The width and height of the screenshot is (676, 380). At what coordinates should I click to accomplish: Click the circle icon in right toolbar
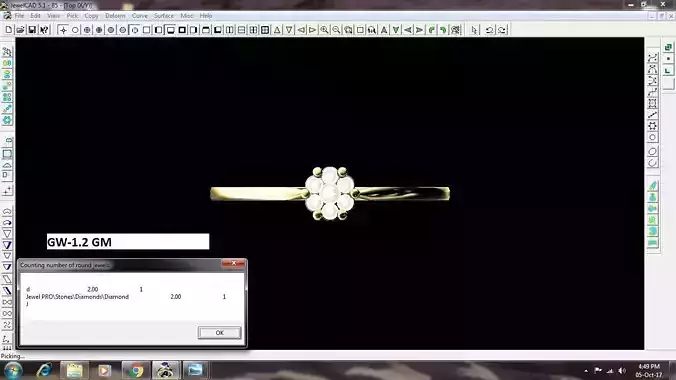[x=652, y=138]
